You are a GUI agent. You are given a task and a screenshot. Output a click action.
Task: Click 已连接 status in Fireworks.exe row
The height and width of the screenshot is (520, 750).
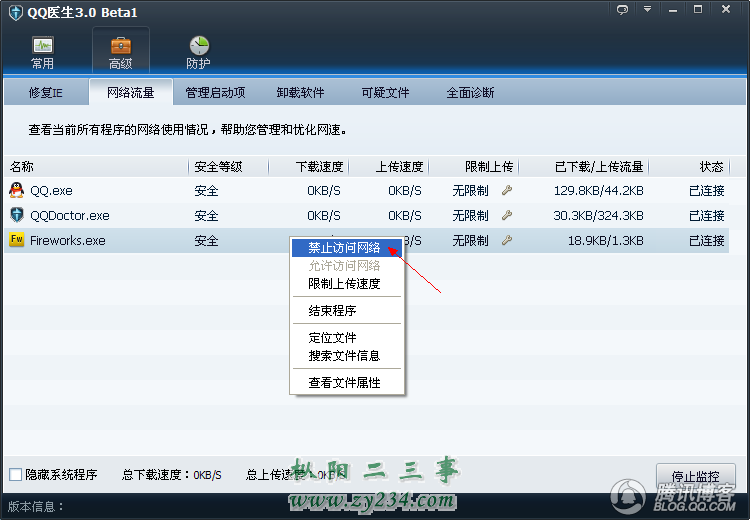(707, 241)
